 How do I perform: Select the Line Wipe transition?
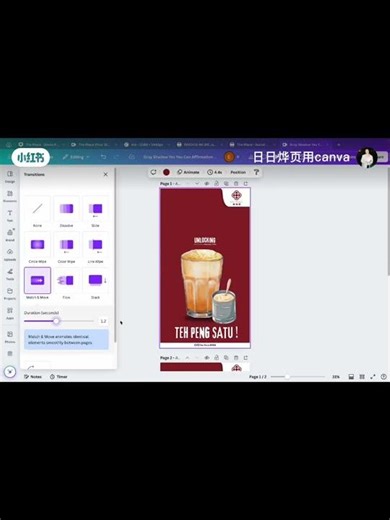[95, 248]
